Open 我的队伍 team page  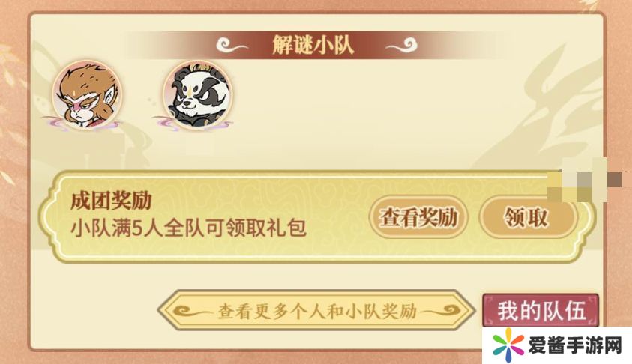pyautogui.click(x=541, y=311)
